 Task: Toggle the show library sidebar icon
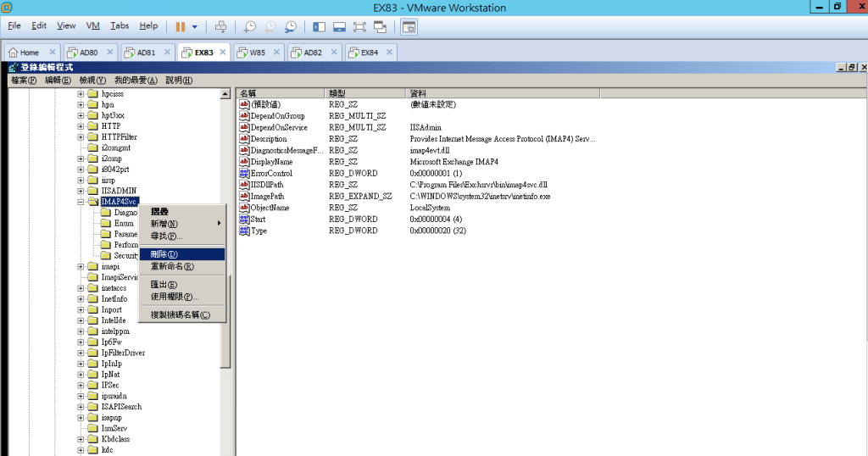click(319, 26)
